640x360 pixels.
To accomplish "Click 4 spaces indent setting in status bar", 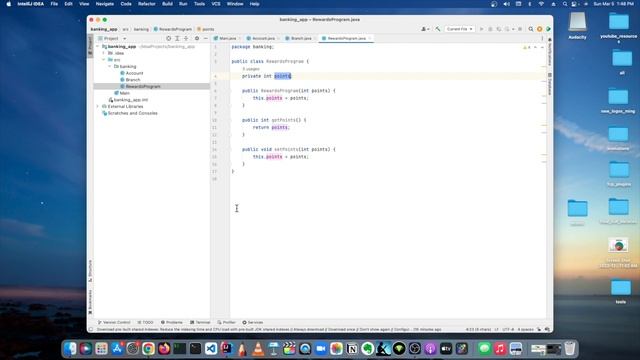I will (x=526, y=329).
